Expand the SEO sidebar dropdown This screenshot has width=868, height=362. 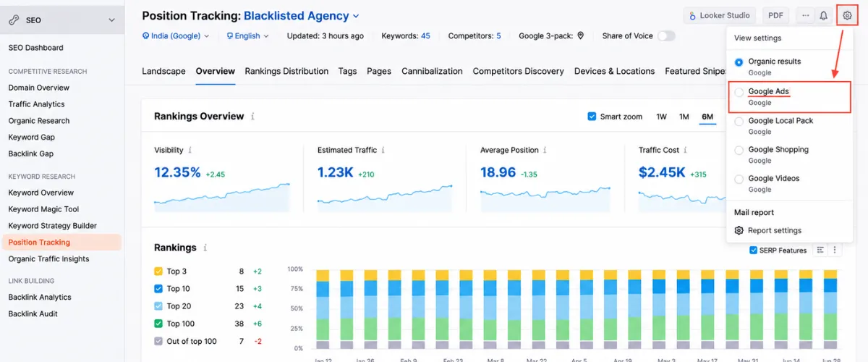coord(111,20)
